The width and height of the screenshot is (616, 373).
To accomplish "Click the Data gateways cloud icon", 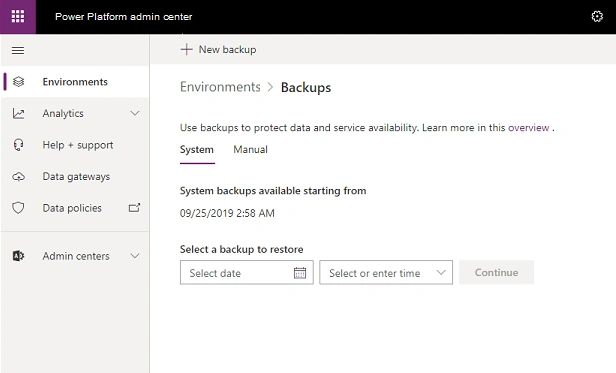I will [18, 177].
